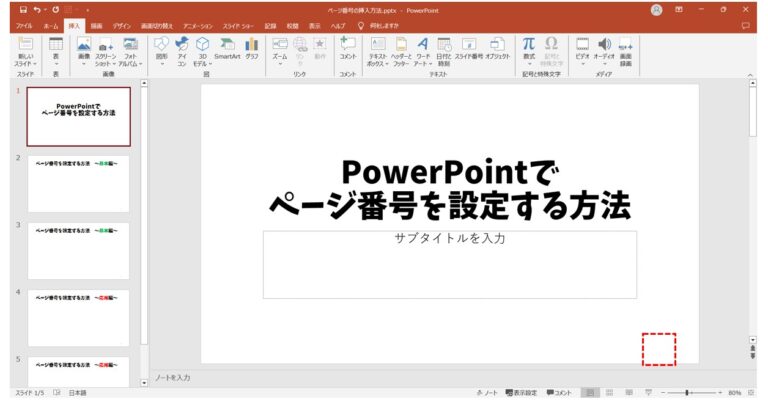Select slide 4 thumbnail
The image size is (768, 402).
pos(78,318)
